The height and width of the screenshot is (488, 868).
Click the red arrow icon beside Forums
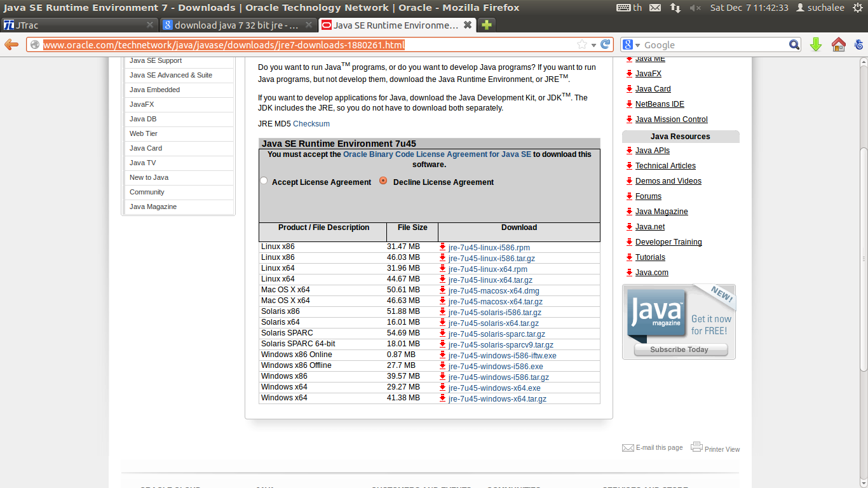pos(629,196)
